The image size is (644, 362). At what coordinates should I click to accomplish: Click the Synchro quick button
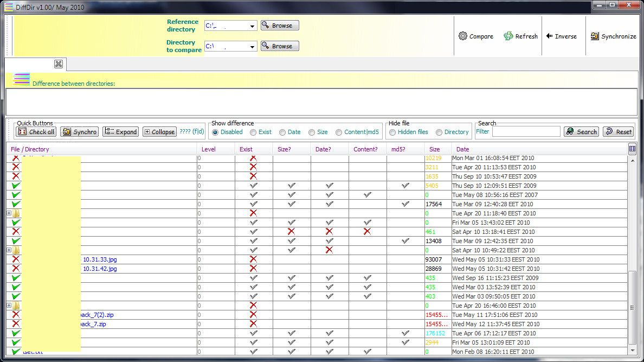pos(79,132)
